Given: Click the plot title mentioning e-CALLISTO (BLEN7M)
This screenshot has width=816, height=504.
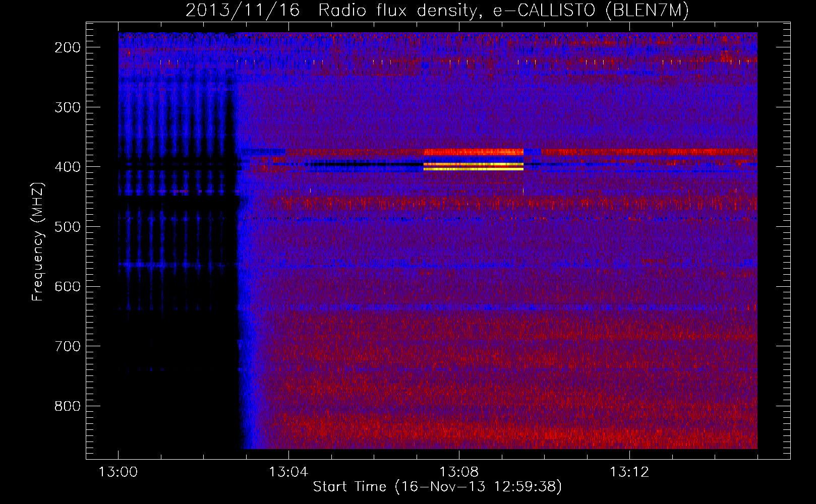Looking at the screenshot, I should (x=437, y=11).
